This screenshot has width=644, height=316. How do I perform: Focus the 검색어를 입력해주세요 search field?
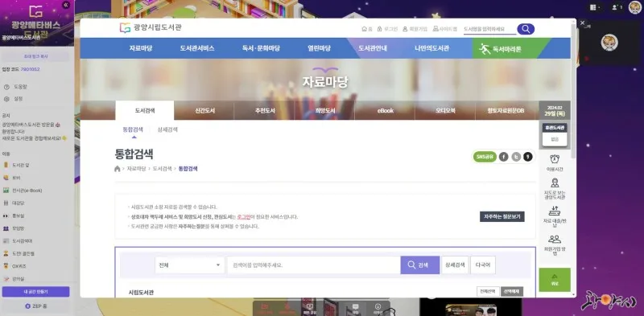coord(313,265)
